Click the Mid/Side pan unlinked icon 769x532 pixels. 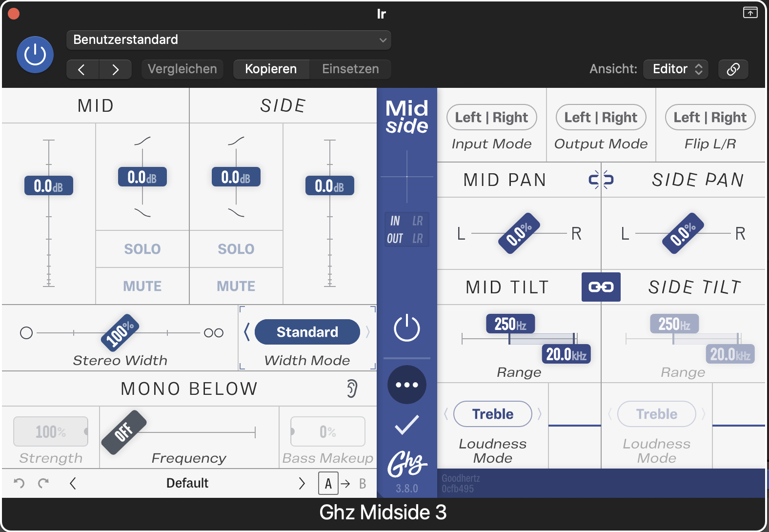[601, 180]
